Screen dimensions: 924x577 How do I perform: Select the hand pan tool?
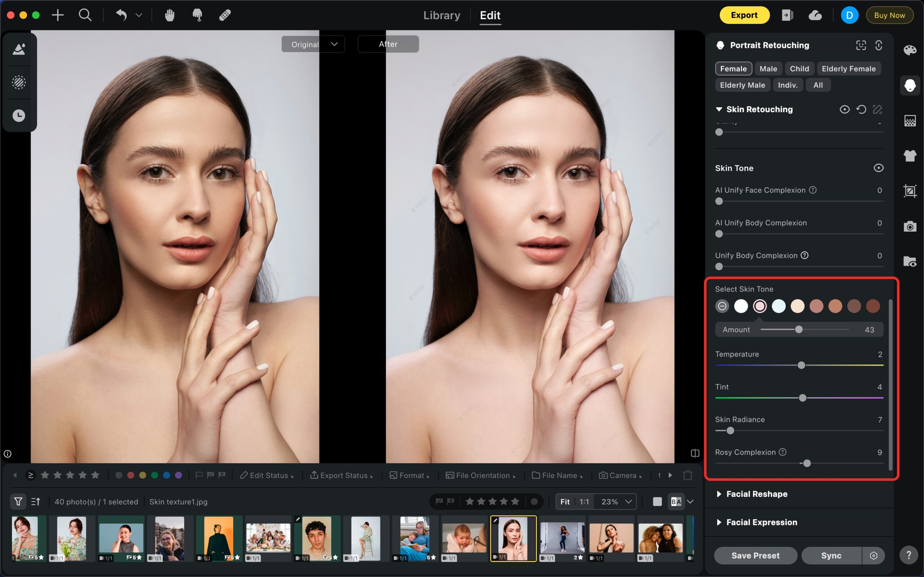coord(169,15)
